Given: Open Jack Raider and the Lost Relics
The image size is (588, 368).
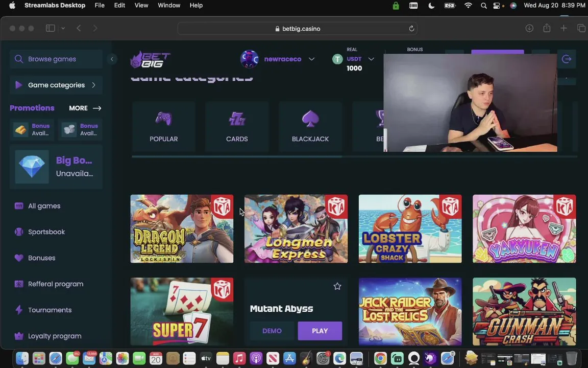Looking at the screenshot, I should pos(410,312).
